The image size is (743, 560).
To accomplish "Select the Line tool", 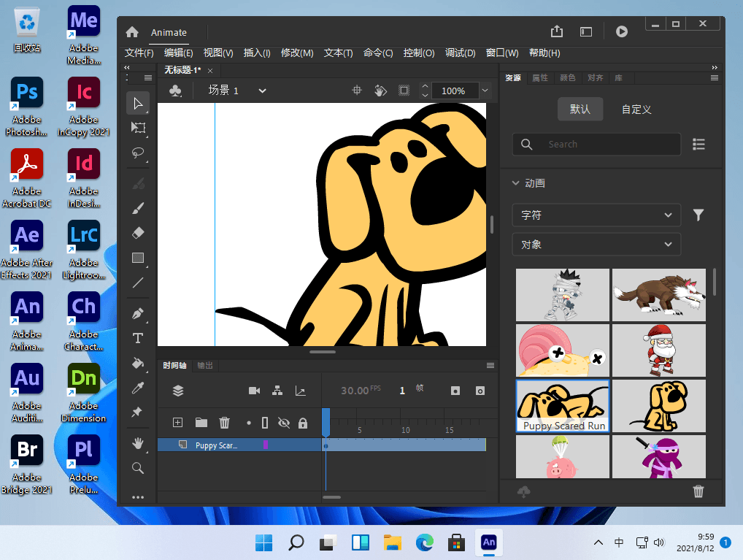I will [138, 283].
